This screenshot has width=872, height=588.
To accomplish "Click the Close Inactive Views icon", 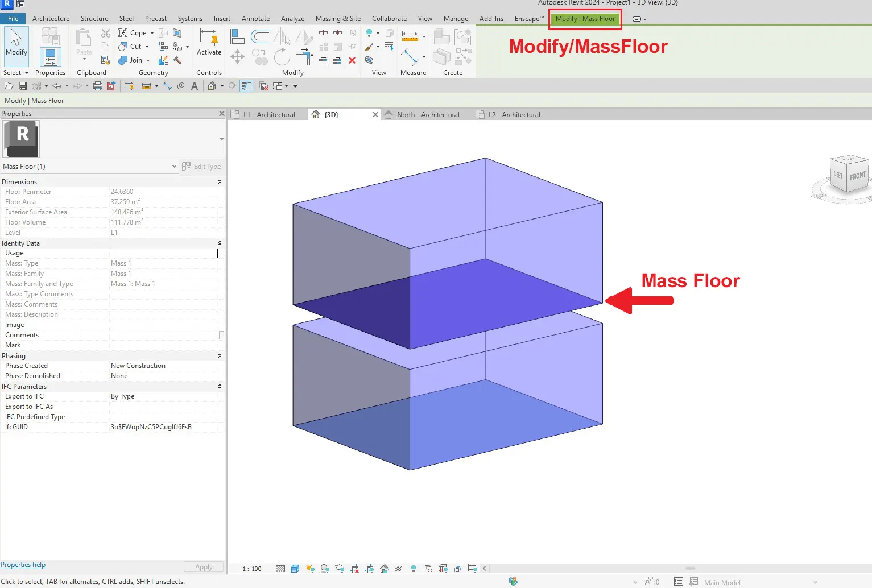I will [264, 86].
